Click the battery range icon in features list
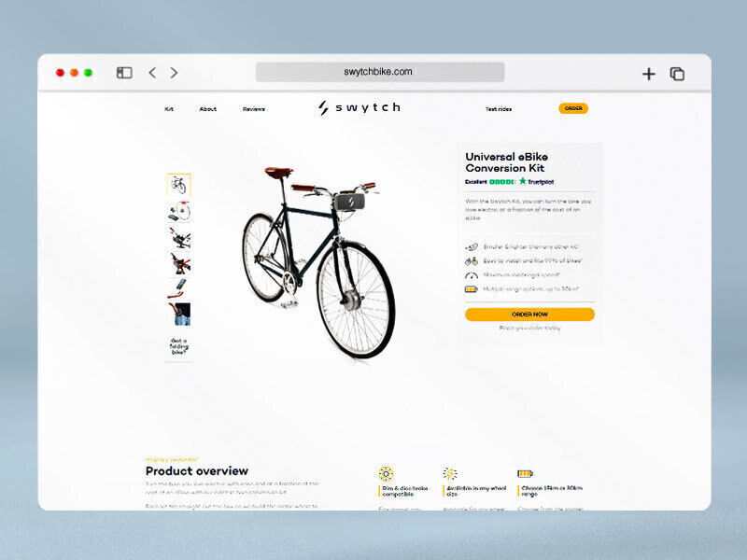Viewport: 747px width, 560px height. pyautogui.click(x=472, y=289)
